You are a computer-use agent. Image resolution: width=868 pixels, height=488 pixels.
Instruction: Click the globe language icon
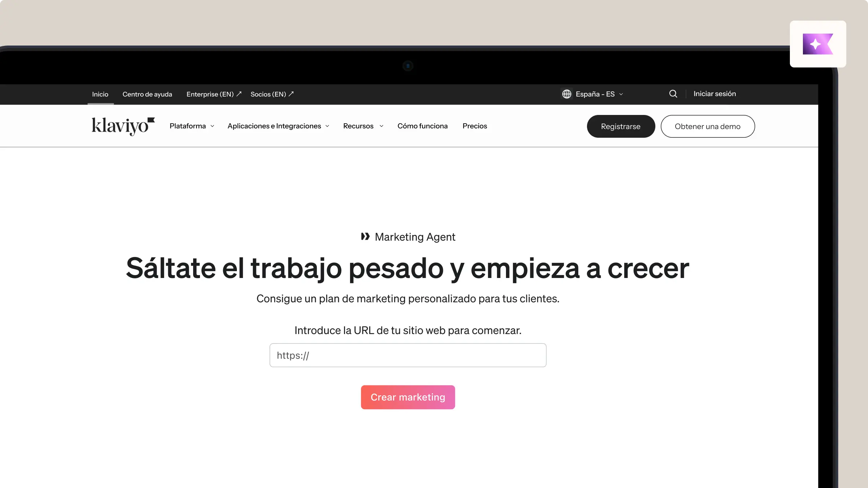click(567, 94)
